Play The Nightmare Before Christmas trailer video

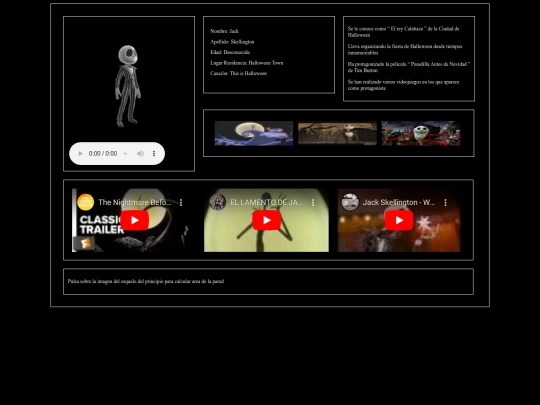135,220
